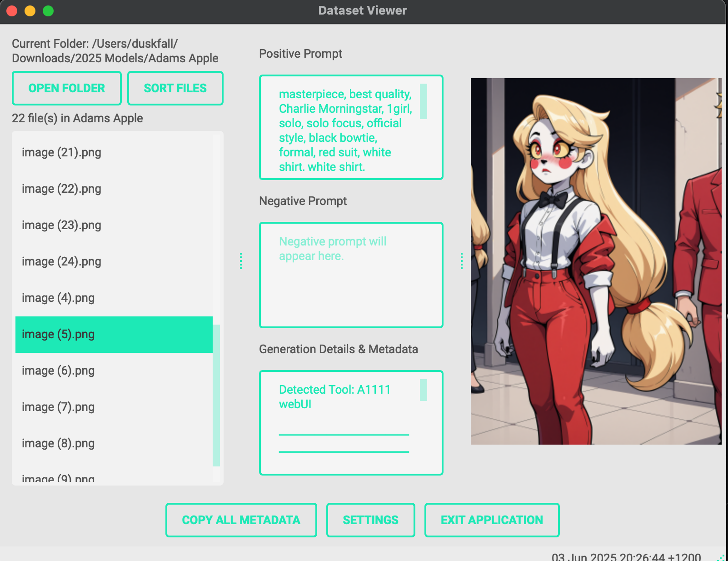Click the status bar date and time
728x561 pixels.
pos(626,557)
